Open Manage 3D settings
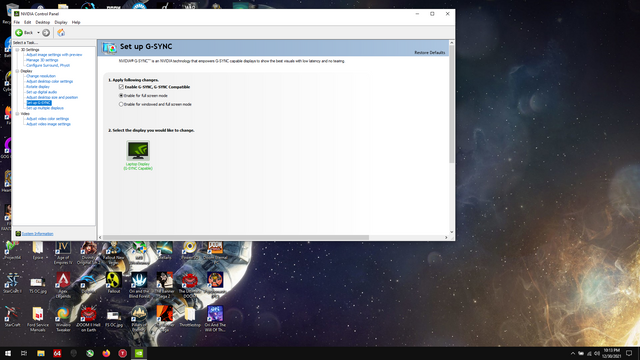The image size is (640, 360). 42,60
